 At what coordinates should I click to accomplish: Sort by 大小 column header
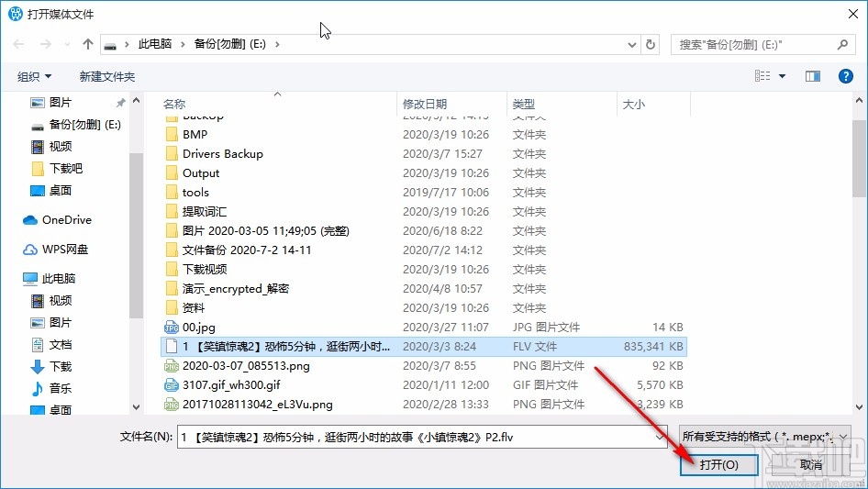634,104
